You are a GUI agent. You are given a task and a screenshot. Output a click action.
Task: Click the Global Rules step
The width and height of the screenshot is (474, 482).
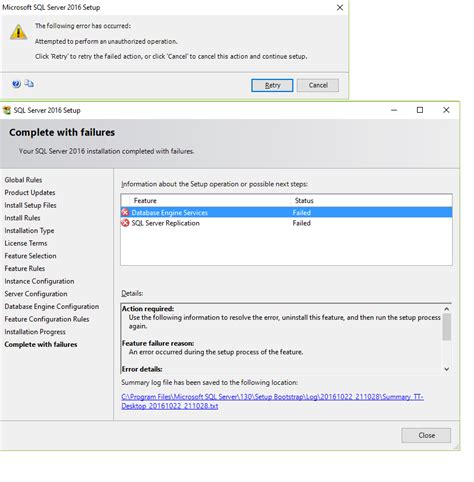(x=23, y=180)
